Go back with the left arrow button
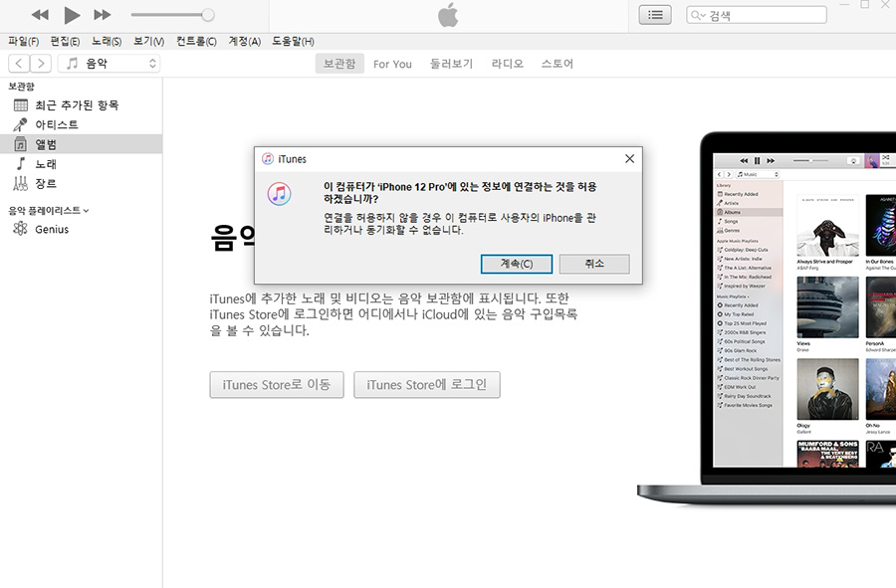The image size is (896, 588). tap(19, 64)
